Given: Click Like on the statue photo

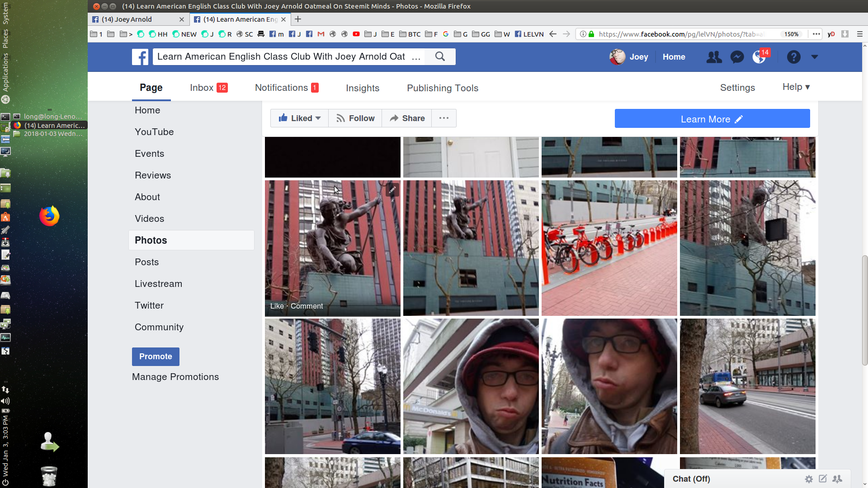Looking at the screenshot, I should click(277, 306).
